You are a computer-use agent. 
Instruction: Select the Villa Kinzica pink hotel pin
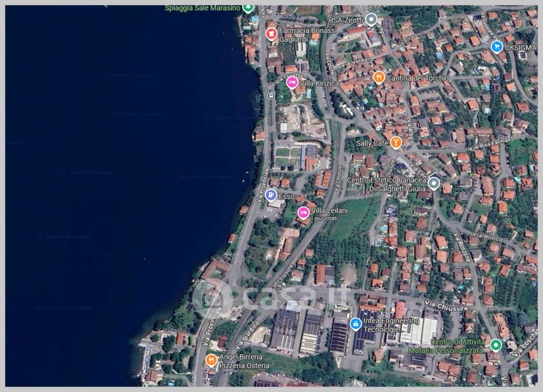[292, 83]
